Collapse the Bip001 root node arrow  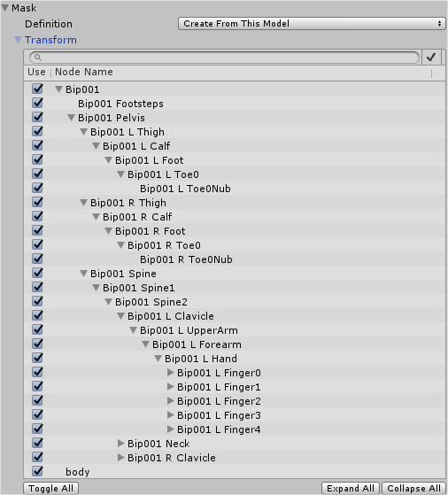58,89
